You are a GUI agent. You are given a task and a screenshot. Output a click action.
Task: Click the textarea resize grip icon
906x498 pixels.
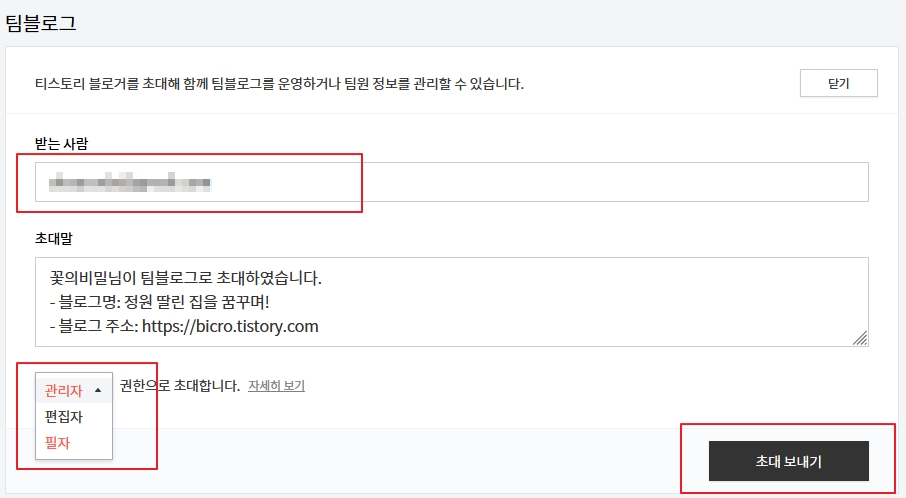[860, 339]
